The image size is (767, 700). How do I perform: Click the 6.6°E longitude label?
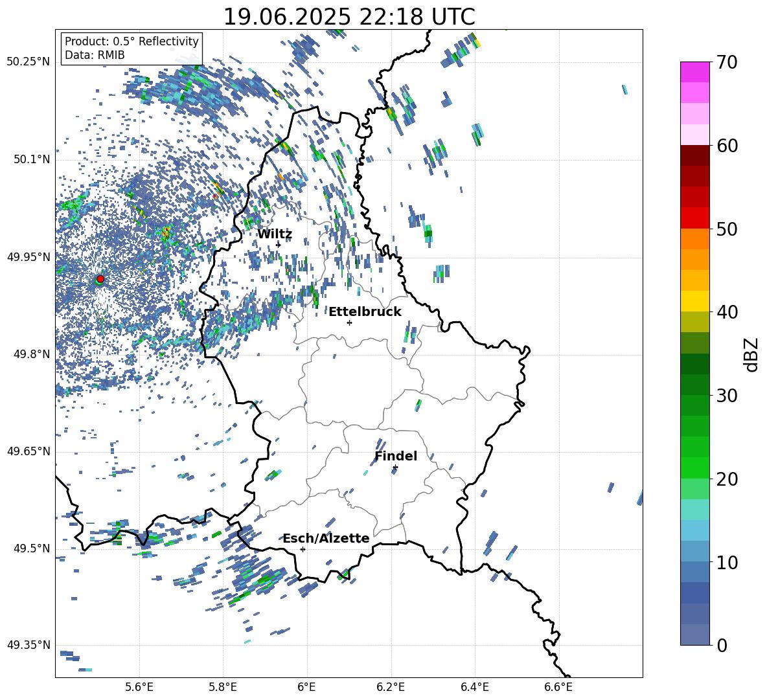(x=558, y=687)
